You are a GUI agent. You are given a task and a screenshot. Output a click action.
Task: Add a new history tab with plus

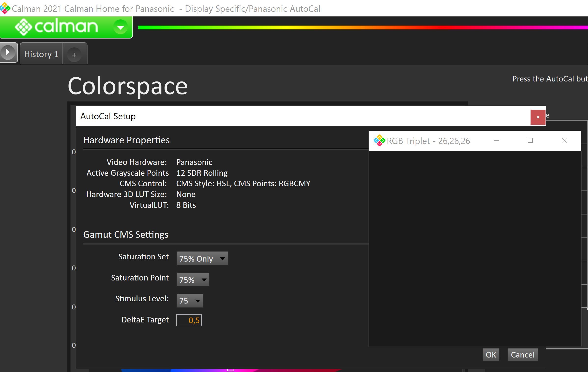click(x=74, y=55)
